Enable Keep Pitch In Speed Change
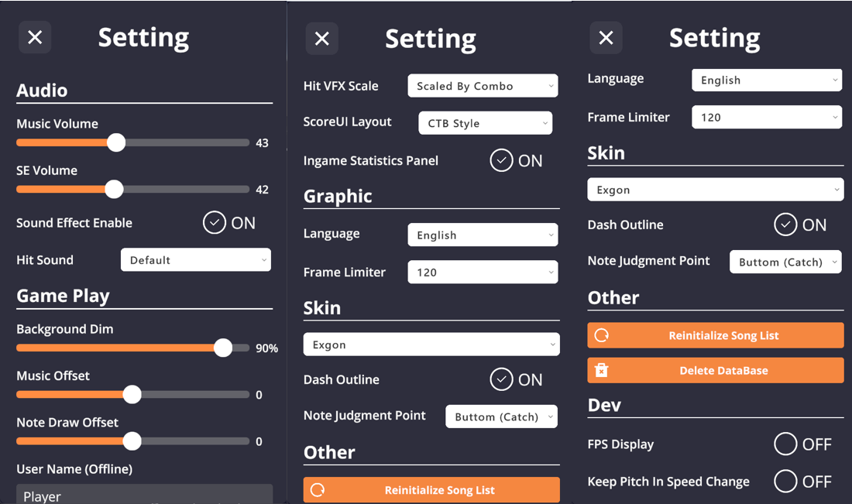Image resolution: width=852 pixels, height=504 pixels. [x=785, y=481]
